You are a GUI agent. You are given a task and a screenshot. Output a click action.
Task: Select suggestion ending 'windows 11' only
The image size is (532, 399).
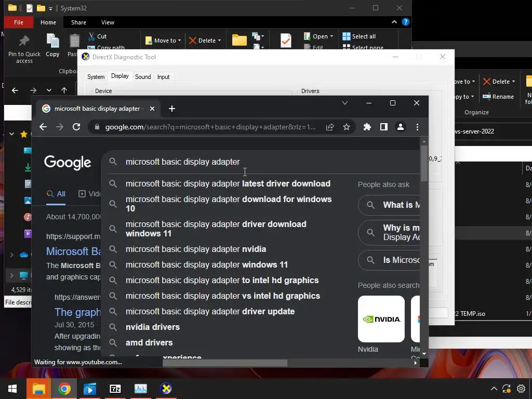tap(207, 264)
